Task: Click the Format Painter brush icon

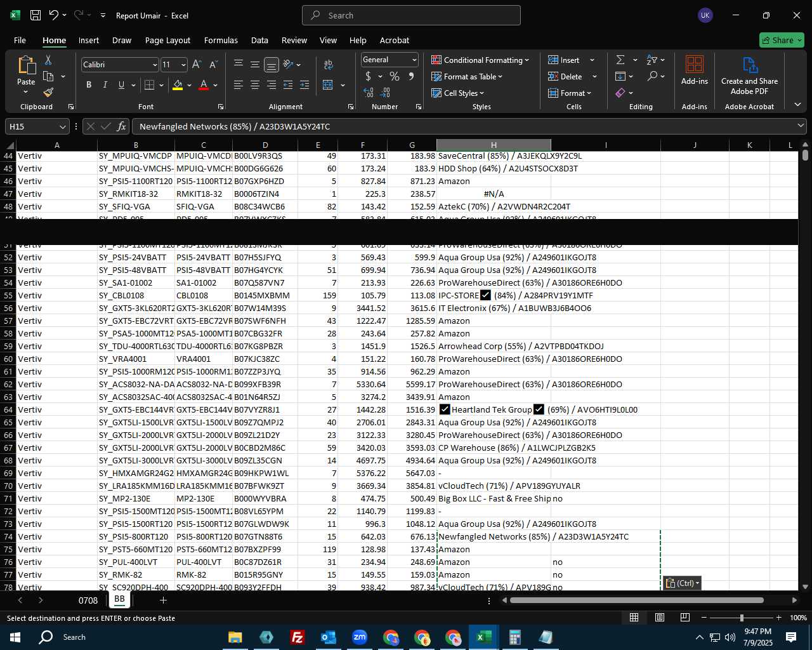Action: (x=48, y=92)
